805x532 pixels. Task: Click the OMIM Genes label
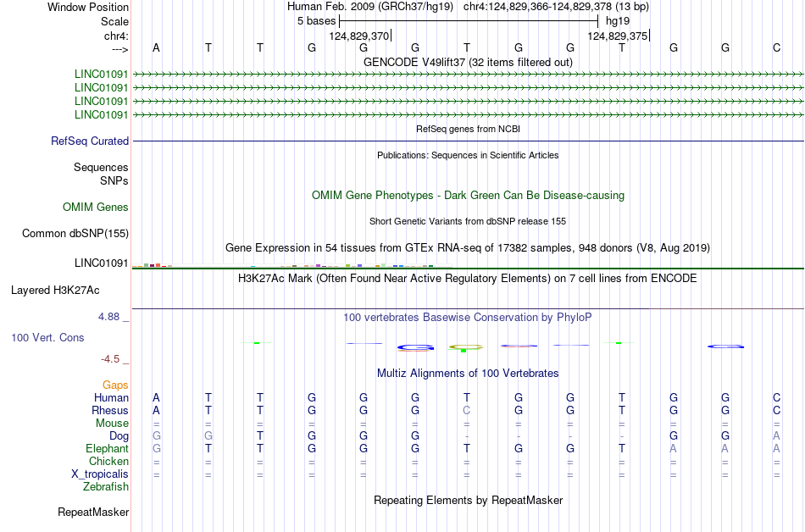(96, 208)
